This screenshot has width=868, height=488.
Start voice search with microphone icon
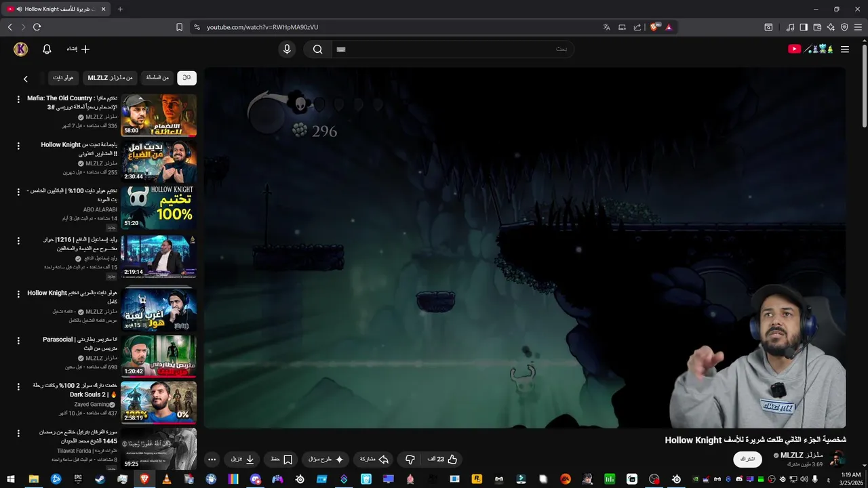287,49
